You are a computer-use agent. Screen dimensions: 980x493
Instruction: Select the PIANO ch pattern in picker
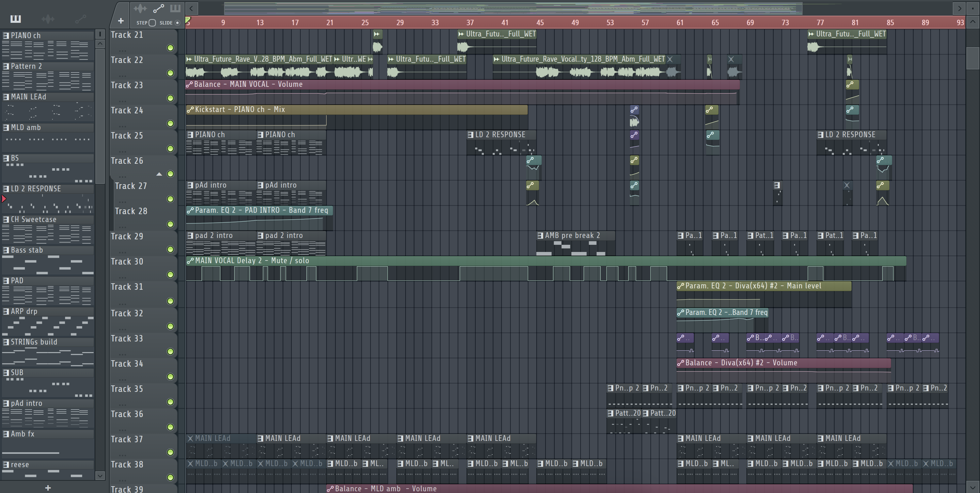point(48,46)
